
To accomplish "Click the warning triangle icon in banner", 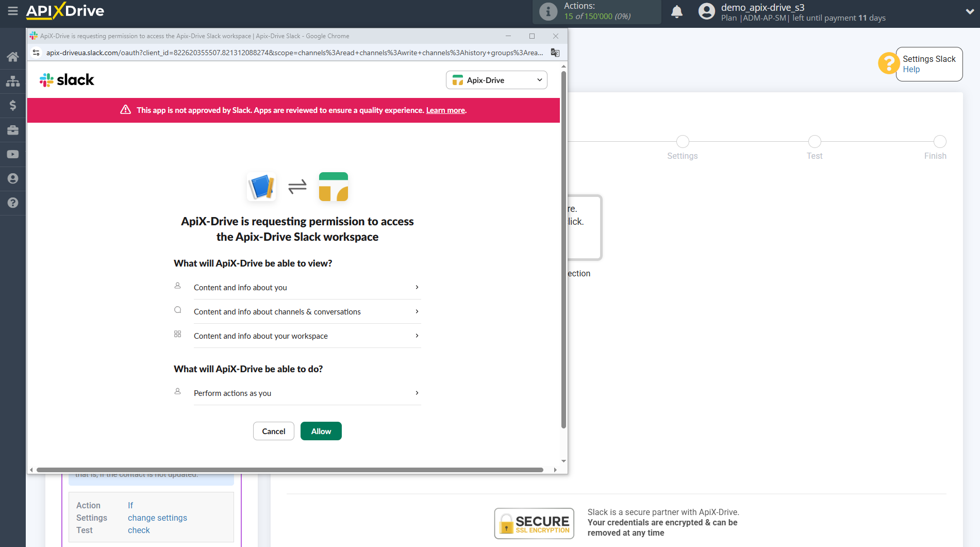I will [x=125, y=110].
